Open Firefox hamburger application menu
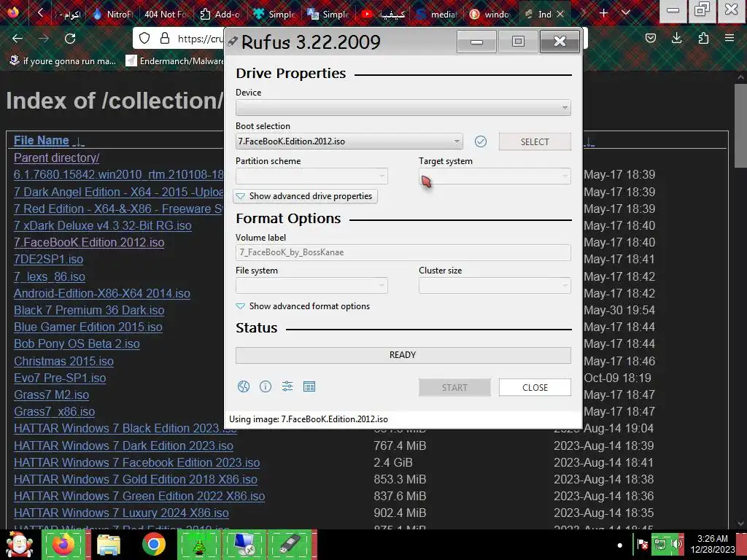This screenshot has width=747, height=560. pos(729,38)
